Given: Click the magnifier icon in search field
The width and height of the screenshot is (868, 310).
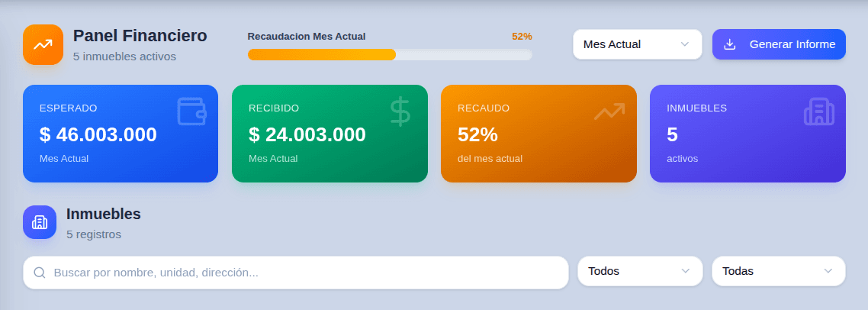Looking at the screenshot, I should (40, 273).
